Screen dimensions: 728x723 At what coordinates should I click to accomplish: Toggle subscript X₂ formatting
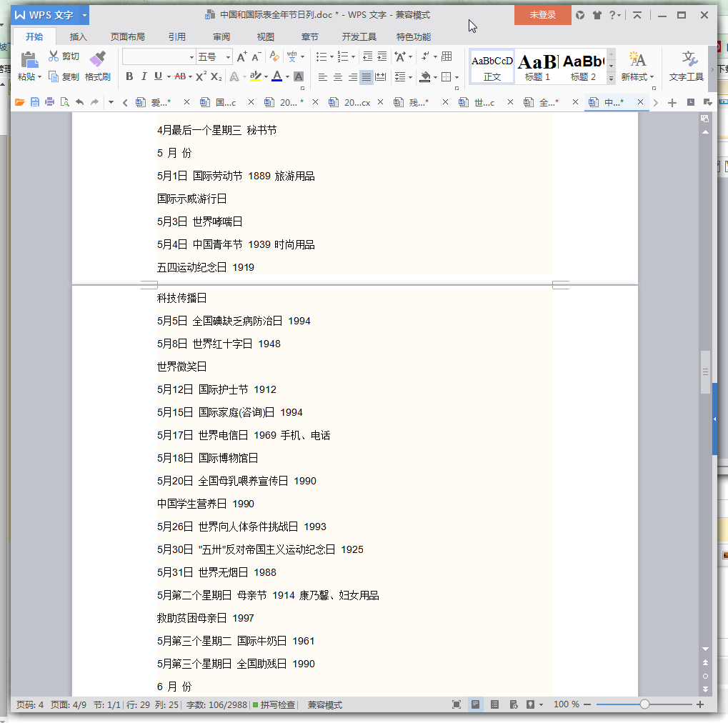pyautogui.click(x=216, y=76)
